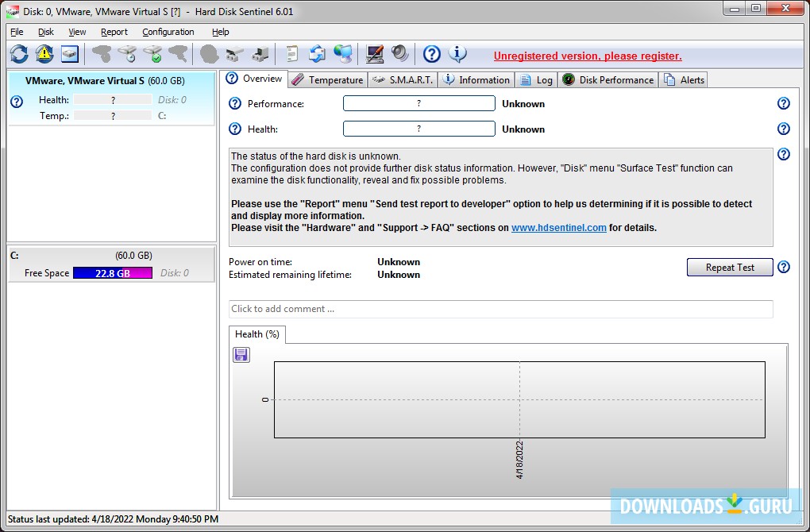Open configuration via monitor-with-pen toolbar icon
Viewport: 810px width, 532px height.
pyautogui.click(x=375, y=54)
